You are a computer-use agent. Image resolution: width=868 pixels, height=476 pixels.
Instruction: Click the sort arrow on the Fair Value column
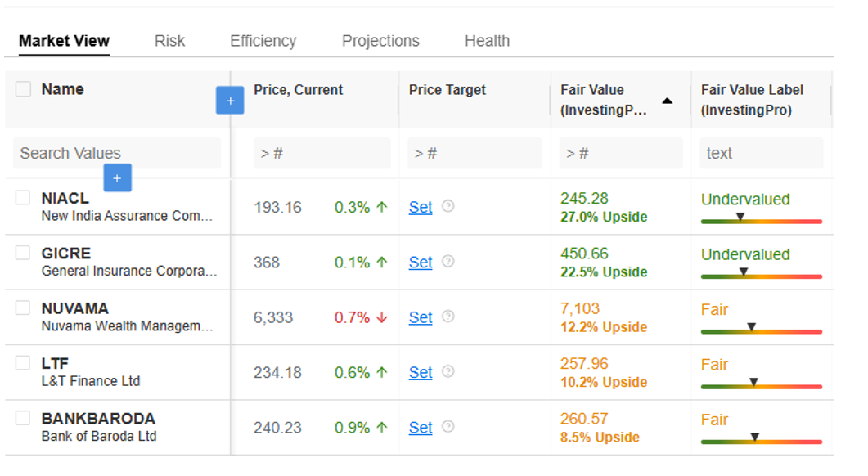pyautogui.click(x=667, y=101)
